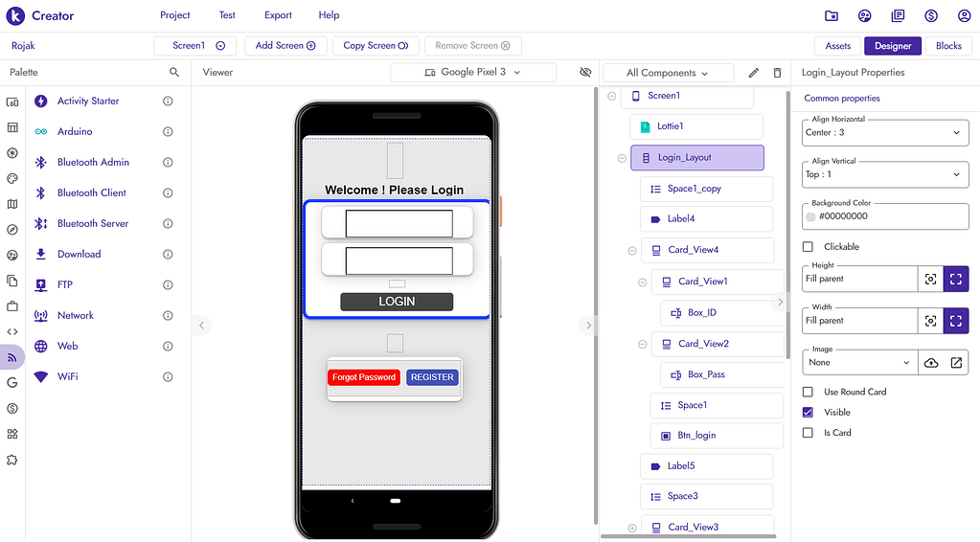Click Forgot Password button in preview
The width and height of the screenshot is (980, 542).
pyautogui.click(x=364, y=377)
